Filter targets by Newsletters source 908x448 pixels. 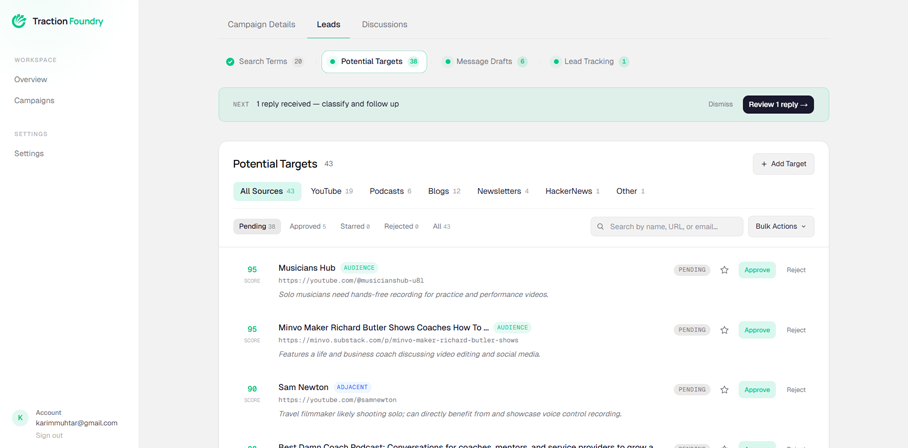tap(503, 191)
